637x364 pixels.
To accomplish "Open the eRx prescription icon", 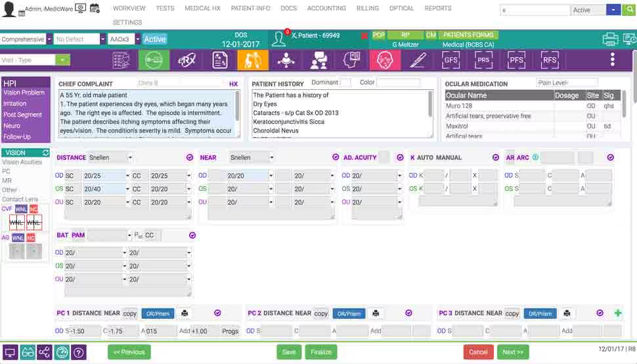I will point(187,60).
